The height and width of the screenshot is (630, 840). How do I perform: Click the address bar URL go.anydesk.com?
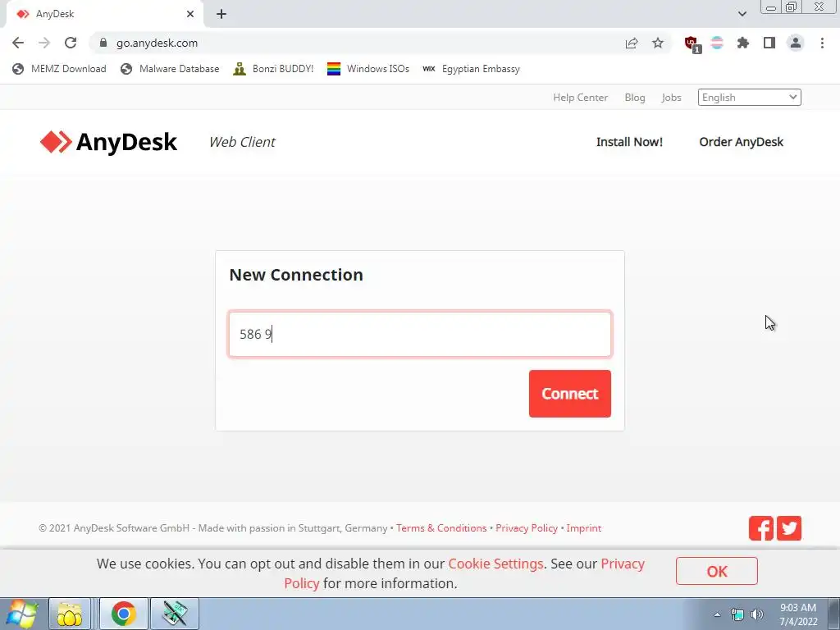[157, 43]
